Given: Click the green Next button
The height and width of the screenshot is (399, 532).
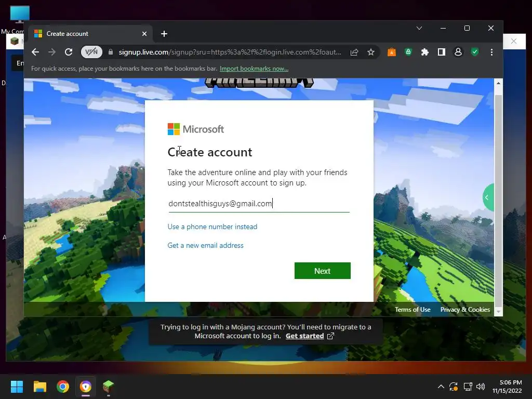Looking at the screenshot, I should tap(322, 271).
